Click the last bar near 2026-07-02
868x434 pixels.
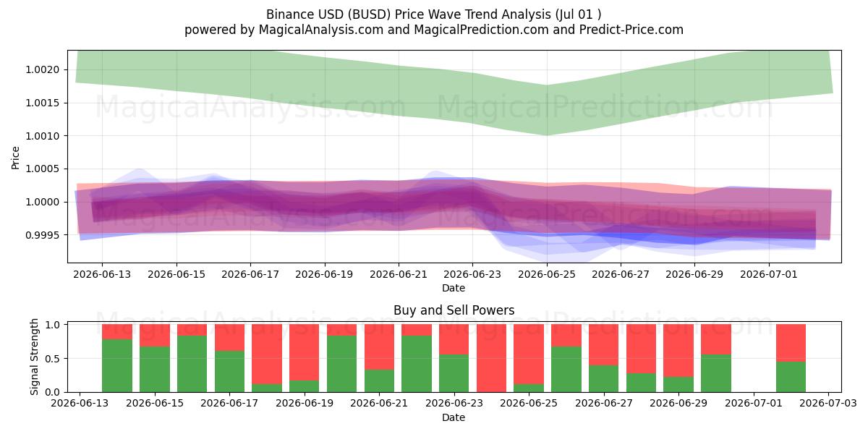[x=791, y=358]
